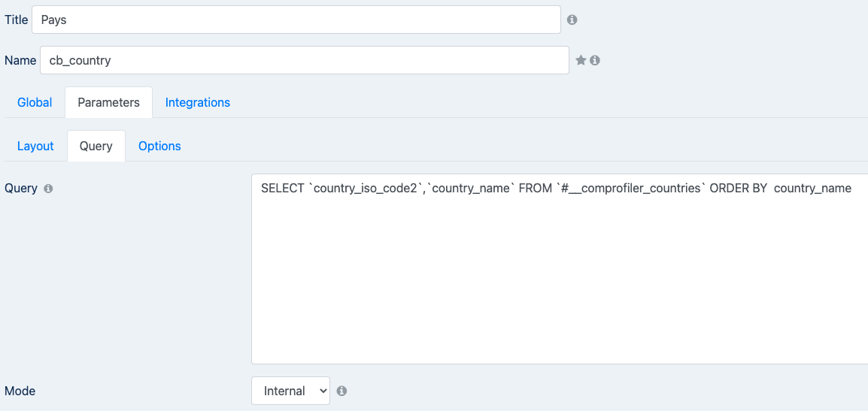Click the info icon beside Title field
This screenshot has height=411, width=868.
572,20
